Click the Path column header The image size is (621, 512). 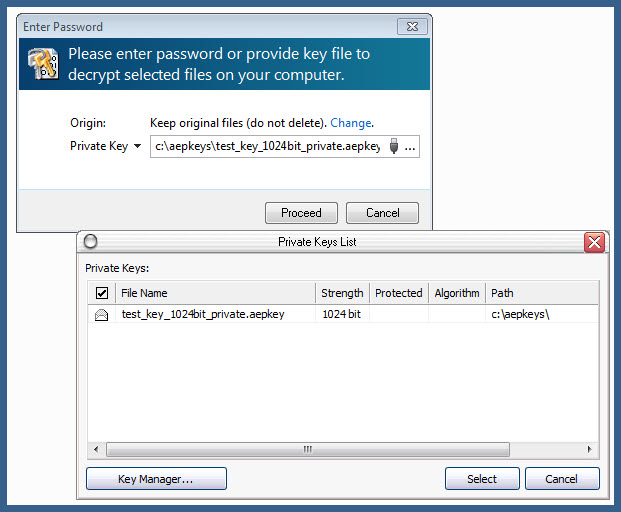point(540,293)
